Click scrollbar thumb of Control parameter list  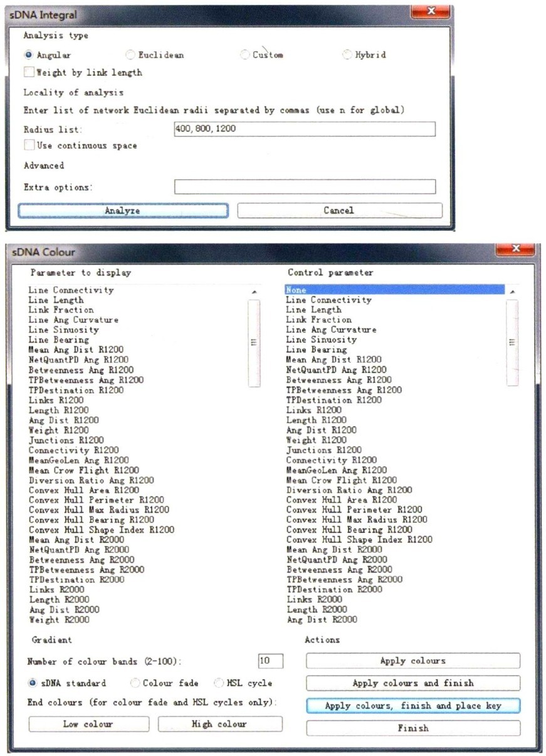click(512, 343)
